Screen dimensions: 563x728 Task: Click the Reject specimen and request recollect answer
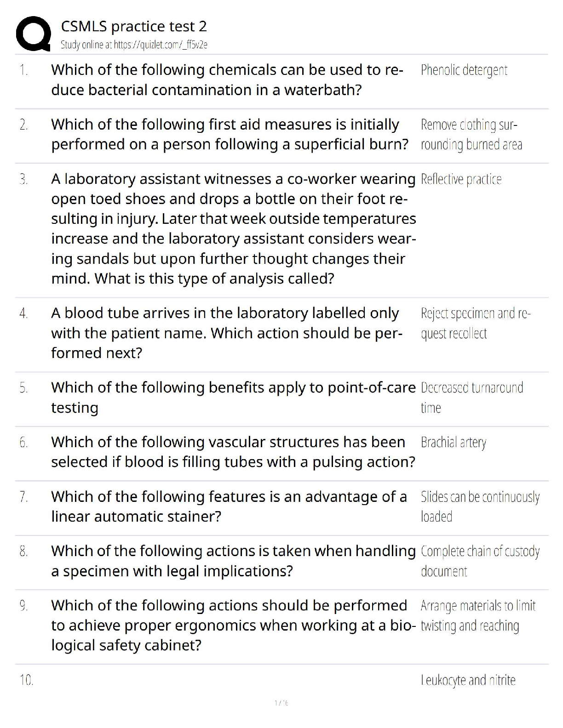click(x=475, y=323)
